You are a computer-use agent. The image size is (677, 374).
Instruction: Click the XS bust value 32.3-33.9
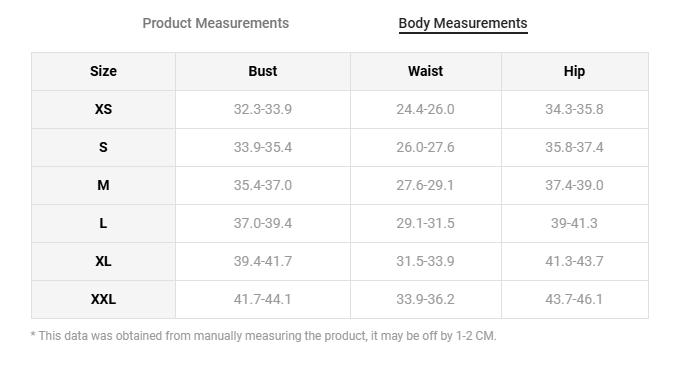263,109
